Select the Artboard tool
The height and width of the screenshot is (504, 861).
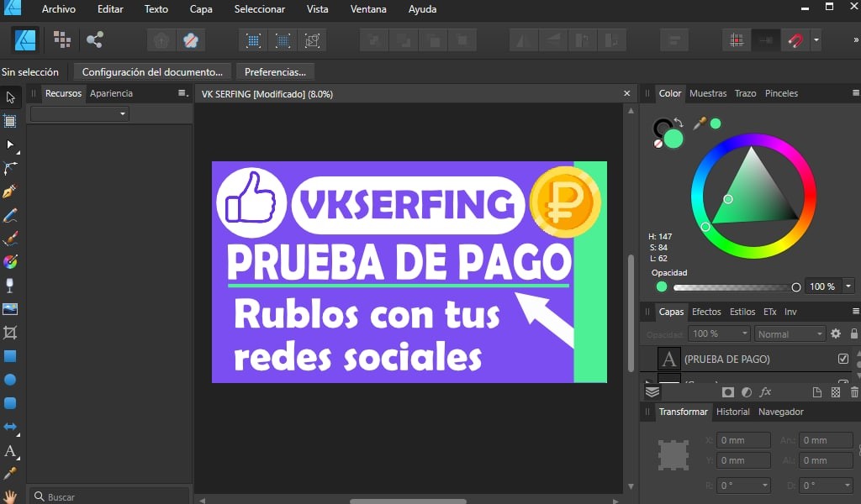pos(10,121)
